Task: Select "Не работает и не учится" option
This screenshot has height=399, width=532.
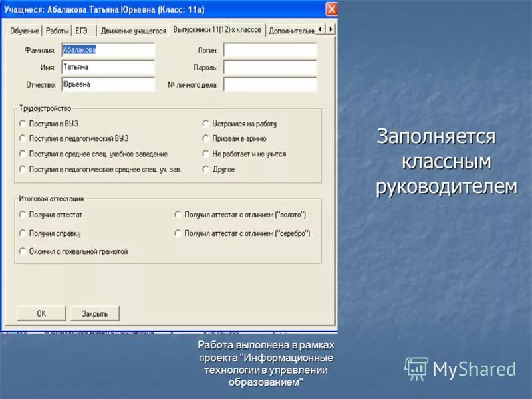Action: tap(205, 153)
